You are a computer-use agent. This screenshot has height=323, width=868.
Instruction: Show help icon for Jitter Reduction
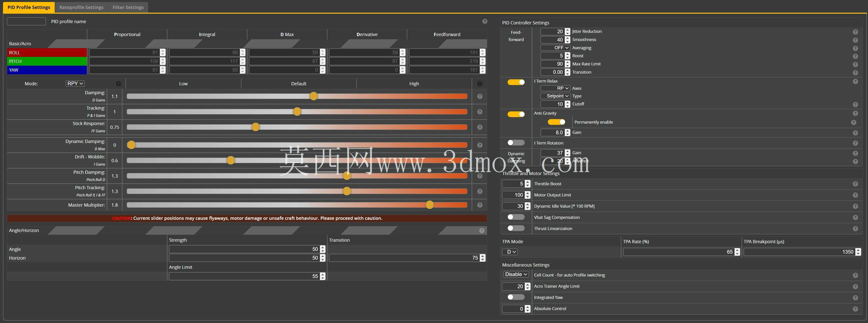pyautogui.click(x=855, y=32)
